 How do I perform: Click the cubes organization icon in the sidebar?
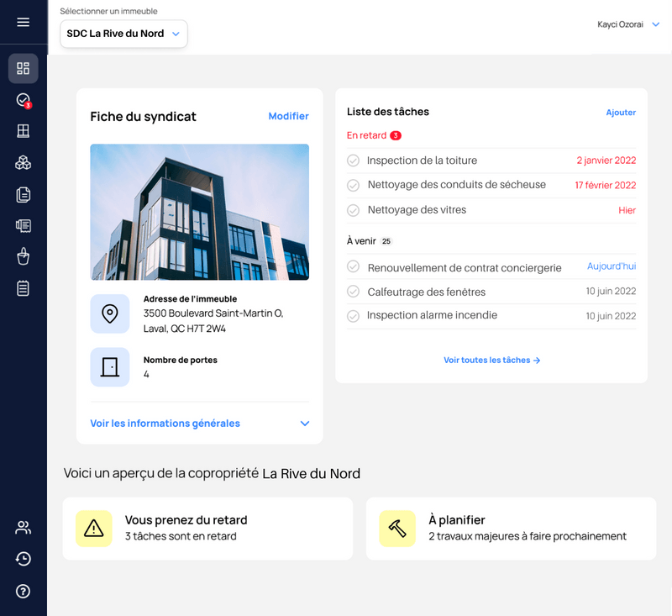[23, 162]
